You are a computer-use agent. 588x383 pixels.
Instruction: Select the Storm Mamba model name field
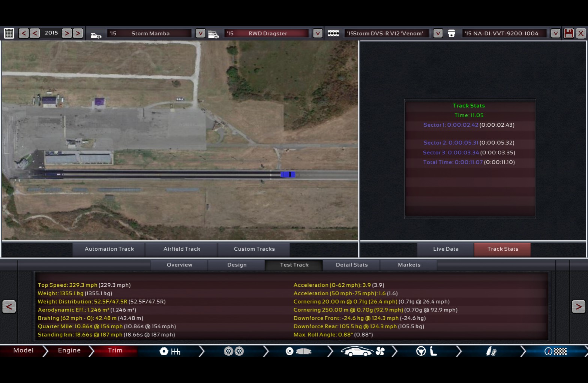click(x=150, y=33)
